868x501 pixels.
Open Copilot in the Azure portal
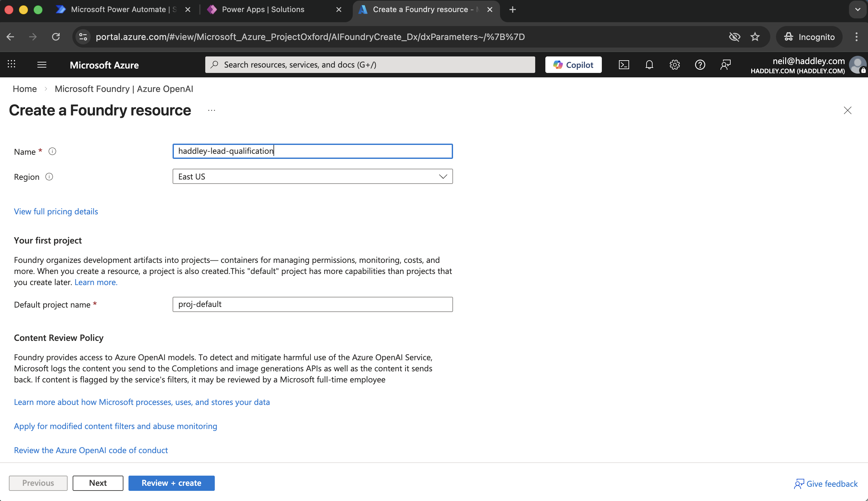click(573, 64)
